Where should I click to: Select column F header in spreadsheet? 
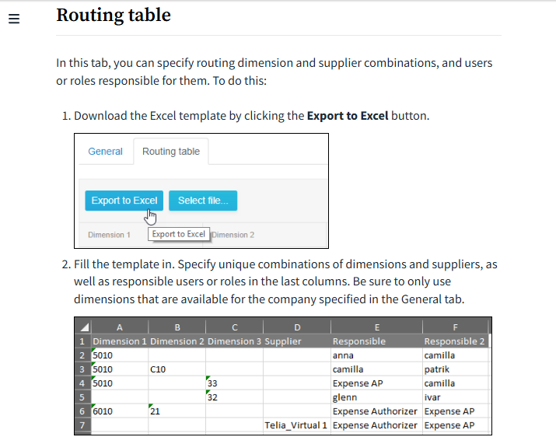(455, 327)
